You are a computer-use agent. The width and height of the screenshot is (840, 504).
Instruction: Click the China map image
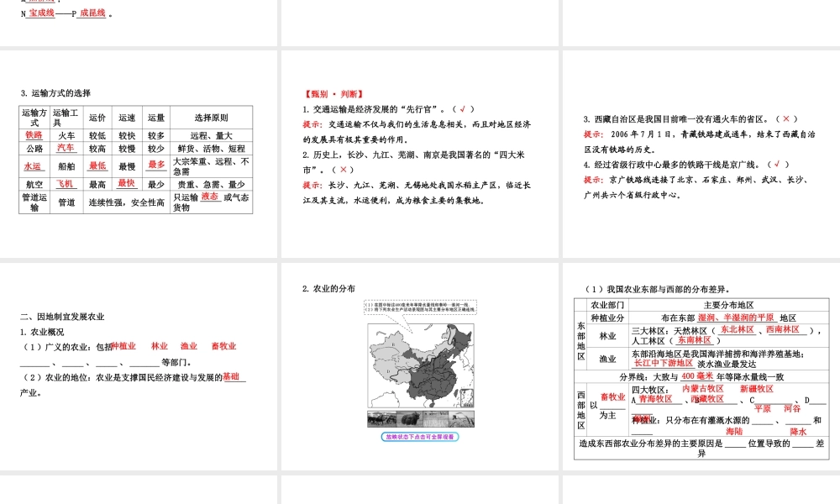[421, 365]
